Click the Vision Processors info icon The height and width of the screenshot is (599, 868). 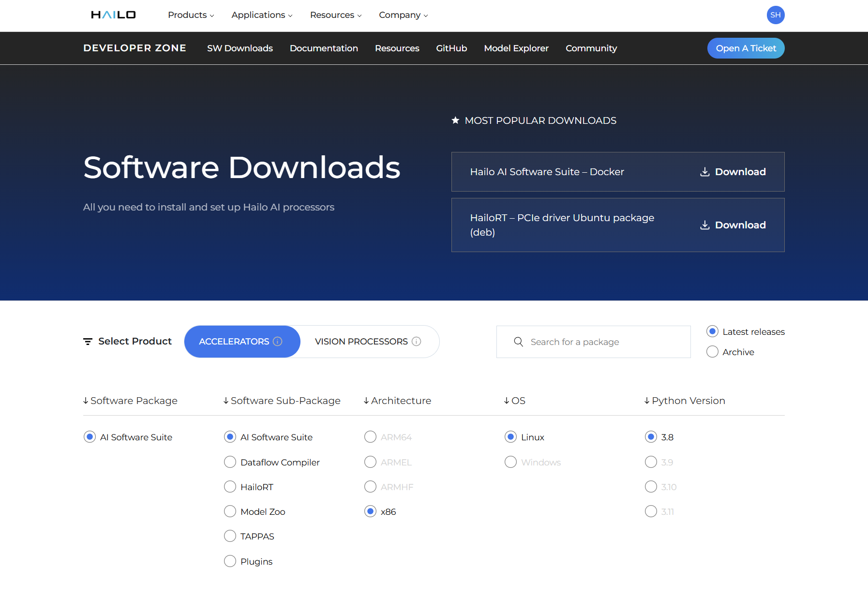[x=417, y=342]
